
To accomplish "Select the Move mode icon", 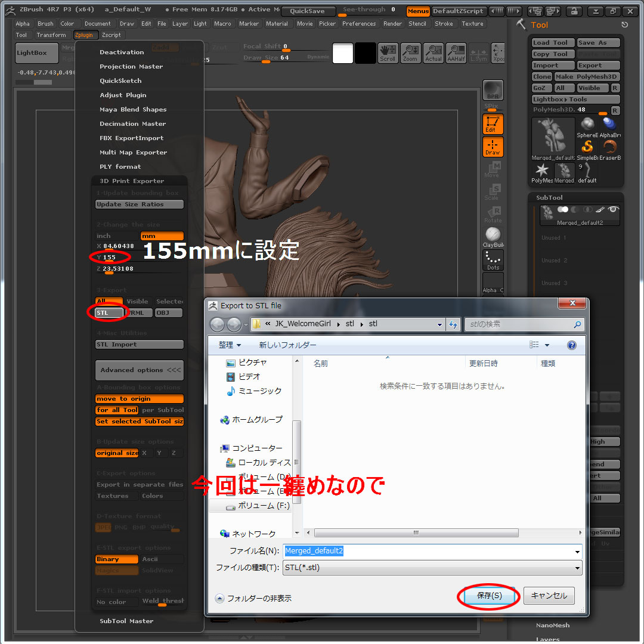I will (x=493, y=169).
